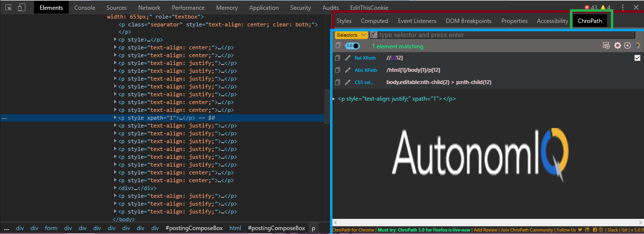Switch to the Sources tab
Viewport: 644px width, 234px height.
pyautogui.click(x=117, y=7)
